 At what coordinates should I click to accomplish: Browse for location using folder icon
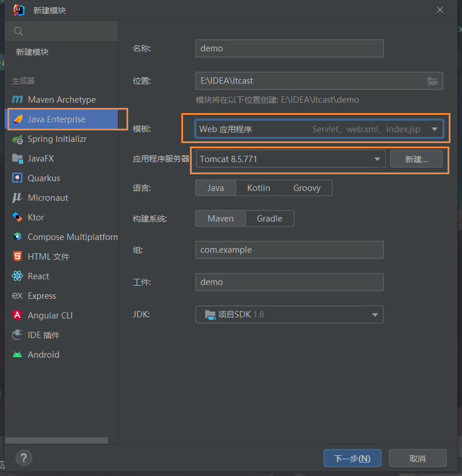[x=432, y=81]
